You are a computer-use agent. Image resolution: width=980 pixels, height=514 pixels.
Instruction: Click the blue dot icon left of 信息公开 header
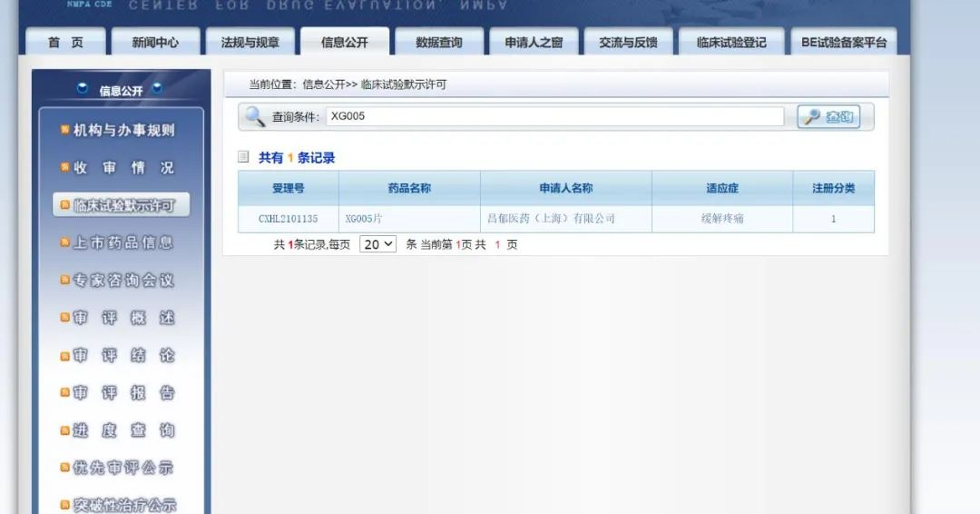pos(83,89)
